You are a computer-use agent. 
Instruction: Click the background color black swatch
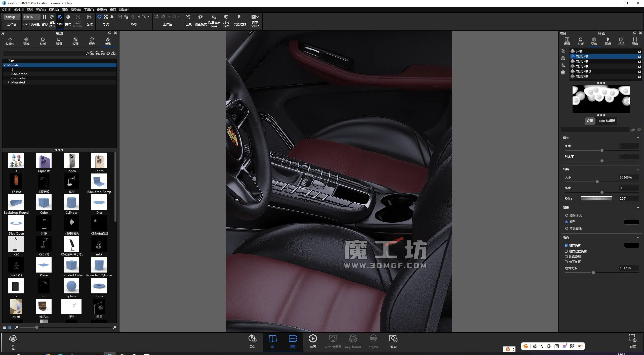point(631,222)
